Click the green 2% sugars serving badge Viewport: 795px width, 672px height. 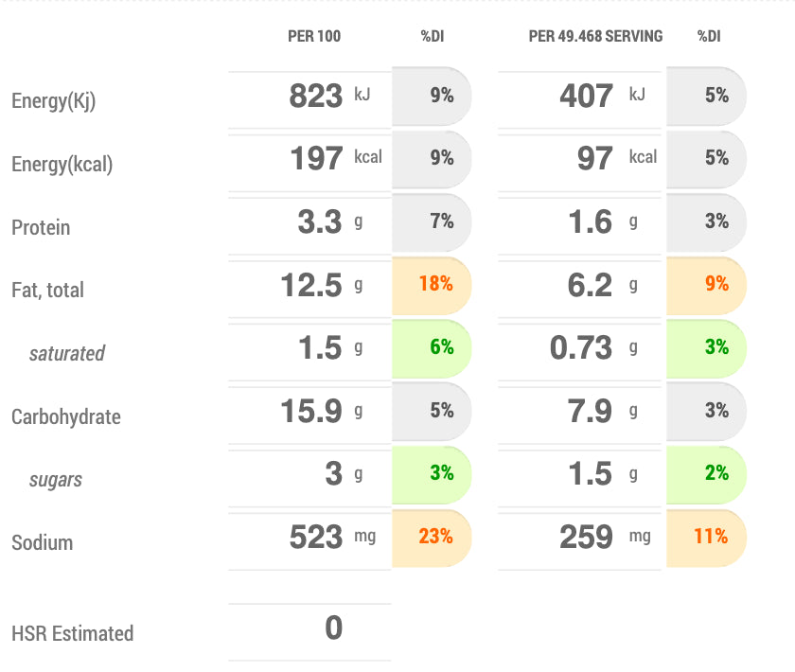716,473
